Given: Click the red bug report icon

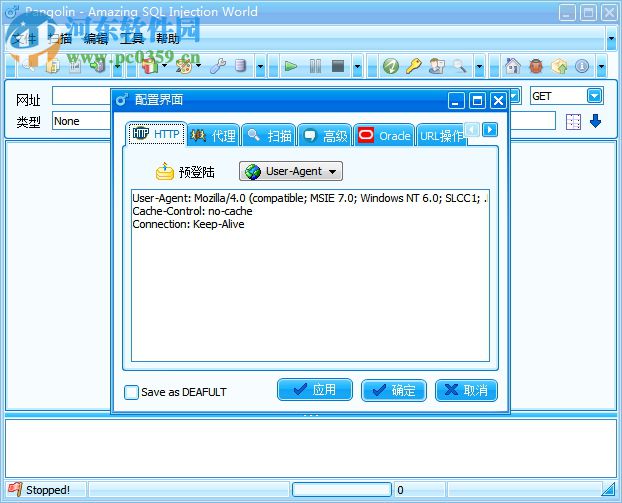Looking at the screenshot, I should [x=536, y=66].
